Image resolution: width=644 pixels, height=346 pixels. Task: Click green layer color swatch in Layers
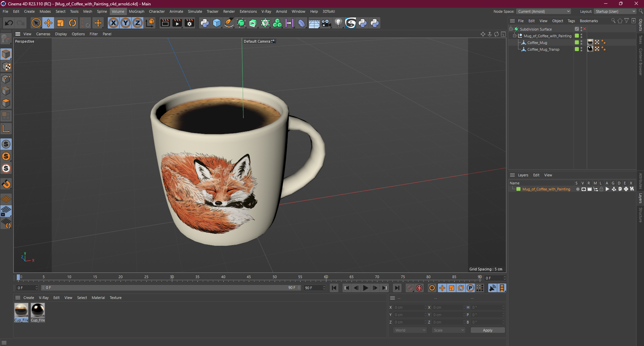click(518, 189)
